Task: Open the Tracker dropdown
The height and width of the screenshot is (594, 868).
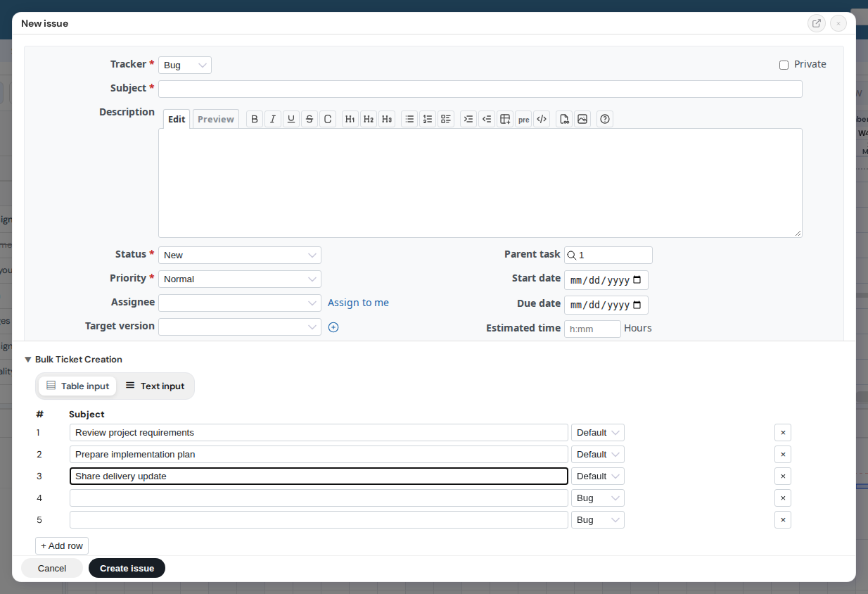Action: click(185, 65)
